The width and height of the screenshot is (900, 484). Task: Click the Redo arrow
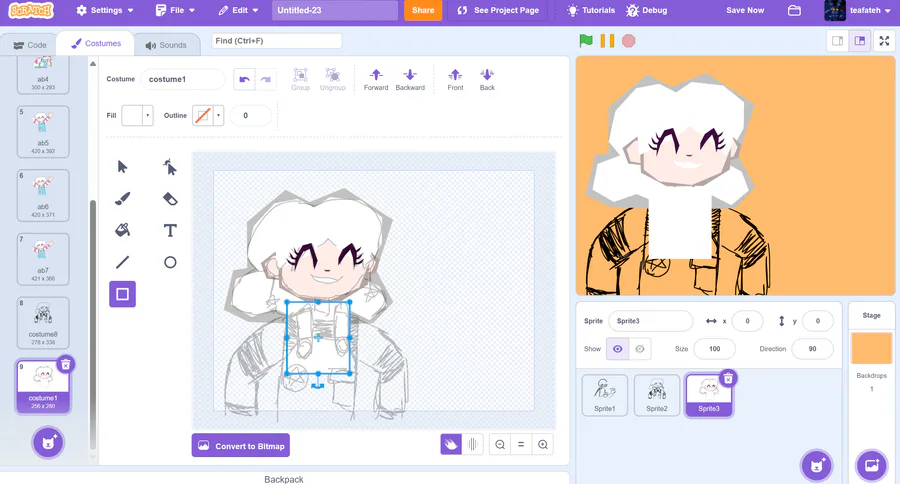(265, 79)
